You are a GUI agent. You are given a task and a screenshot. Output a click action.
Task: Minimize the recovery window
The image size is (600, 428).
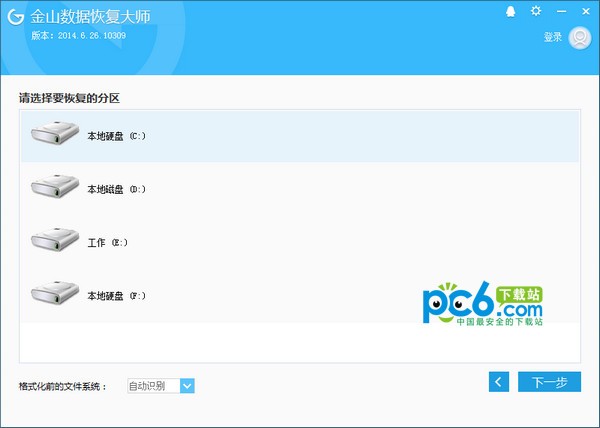point(561,11)
